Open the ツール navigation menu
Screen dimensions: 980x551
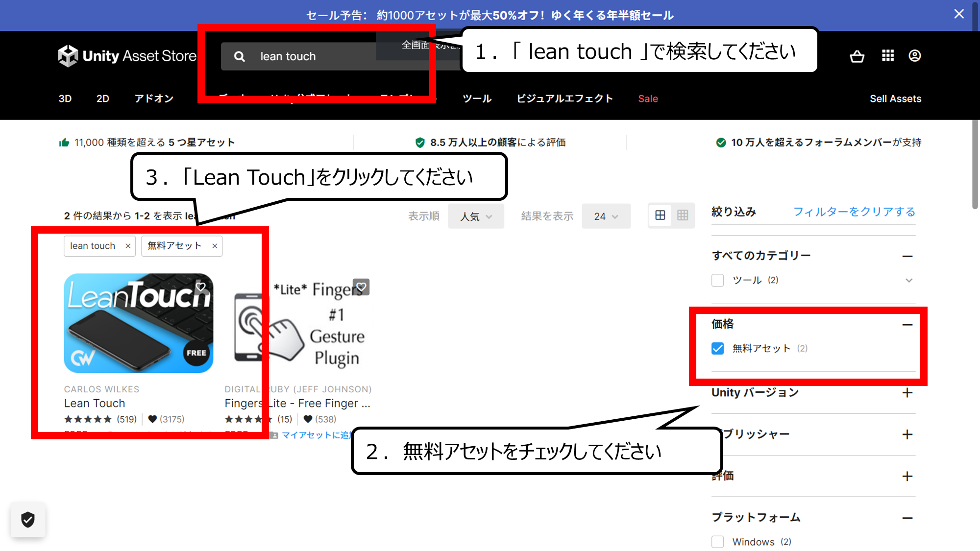[x=477, y=98]
